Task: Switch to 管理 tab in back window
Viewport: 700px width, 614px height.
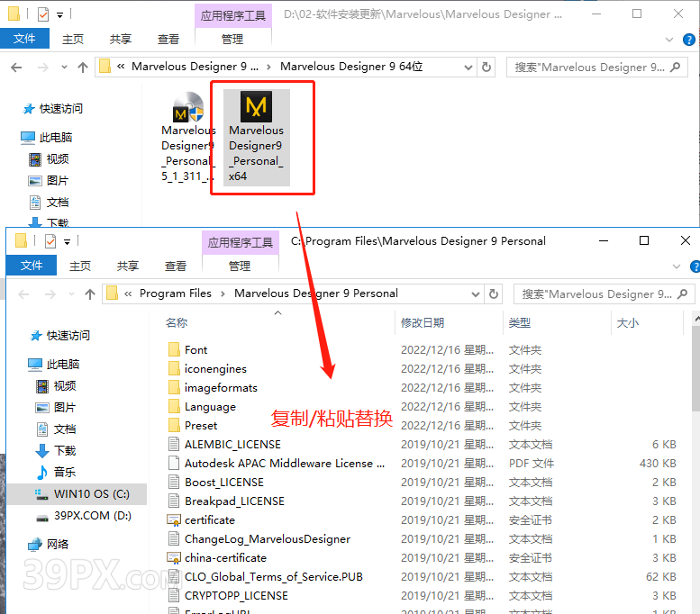Action: click(x=232, y=40)
